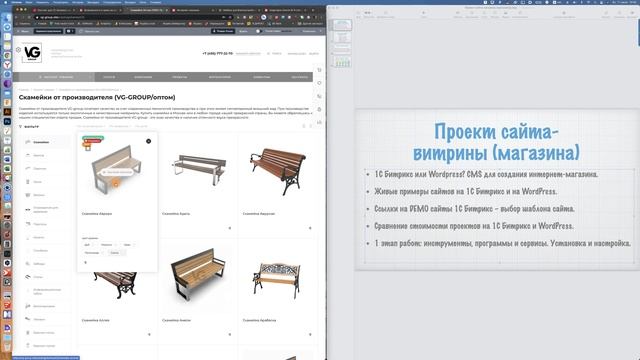640x360 pixels.
Task: Click the first breadcrumb link above the page heading
Action: (23, 90)
